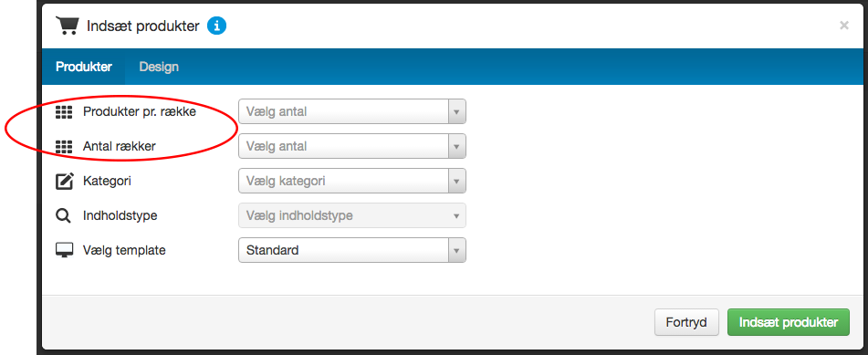Click the shopping cart icon in header
868x355 pixels.
67,26
